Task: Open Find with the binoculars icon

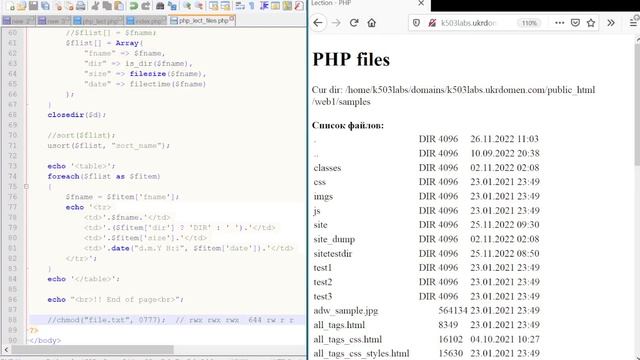Action: click(x=160, y=6)
